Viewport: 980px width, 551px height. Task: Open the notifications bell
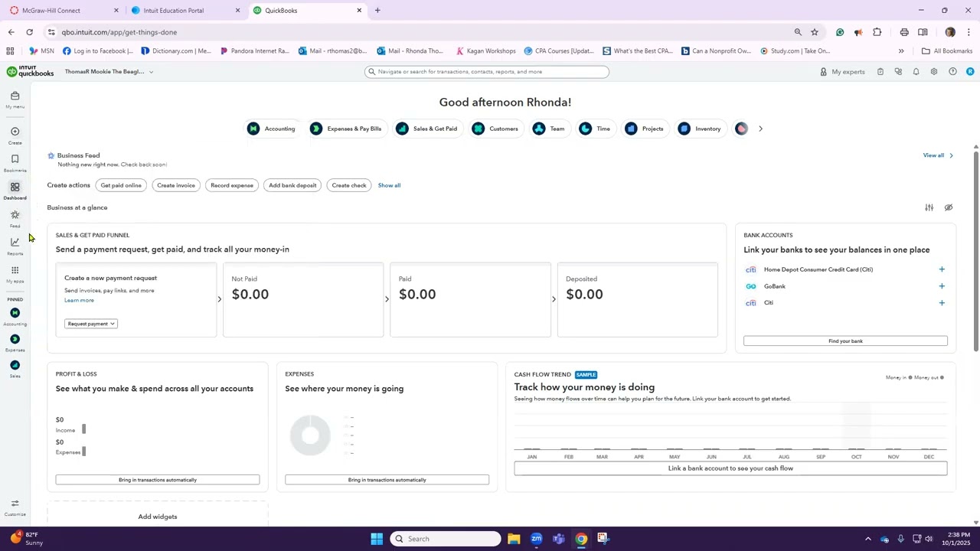(x=916, y=72)
